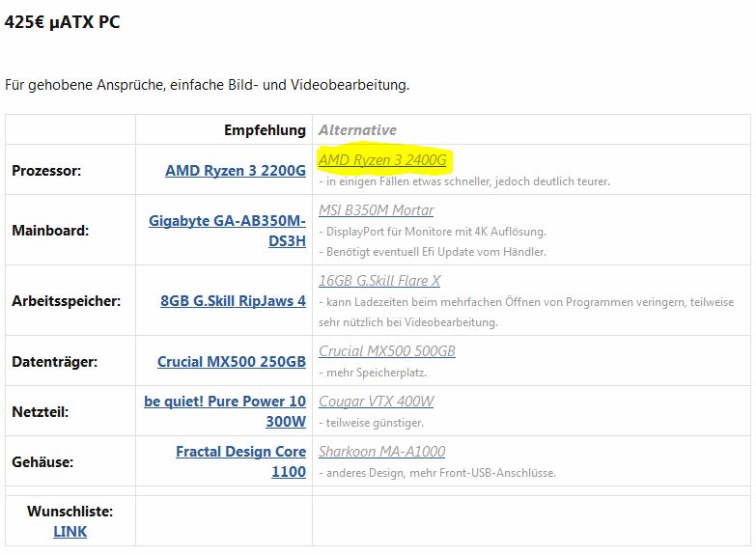Open the AMD Ryzen 3 2200G link
This screenshot has height=555, width=756.
tap(236, 171)
